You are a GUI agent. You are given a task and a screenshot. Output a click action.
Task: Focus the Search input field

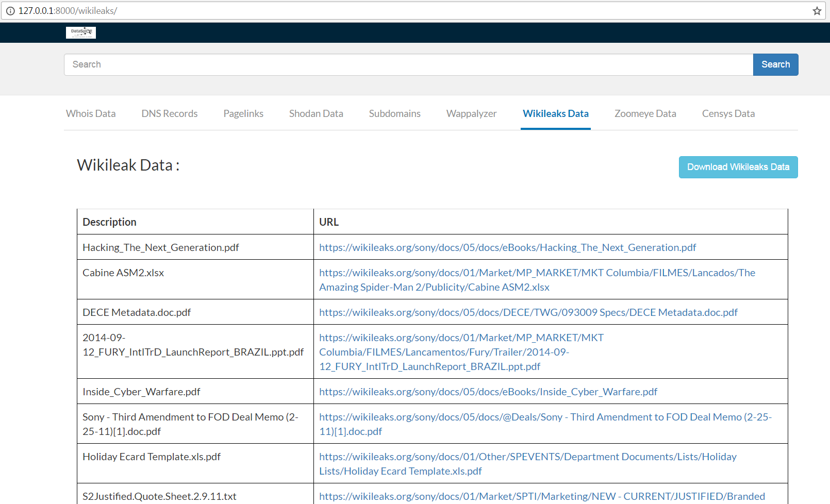point(408,64)
